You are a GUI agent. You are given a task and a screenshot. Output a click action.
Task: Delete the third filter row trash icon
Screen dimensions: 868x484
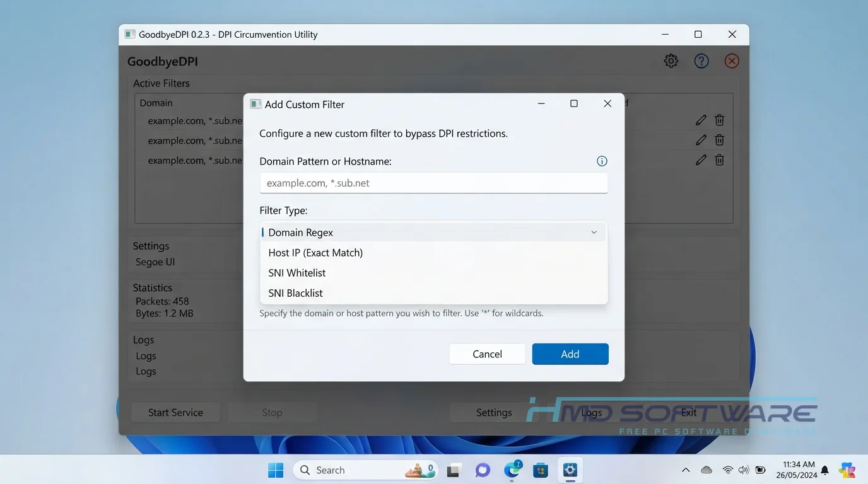(719, 160)
